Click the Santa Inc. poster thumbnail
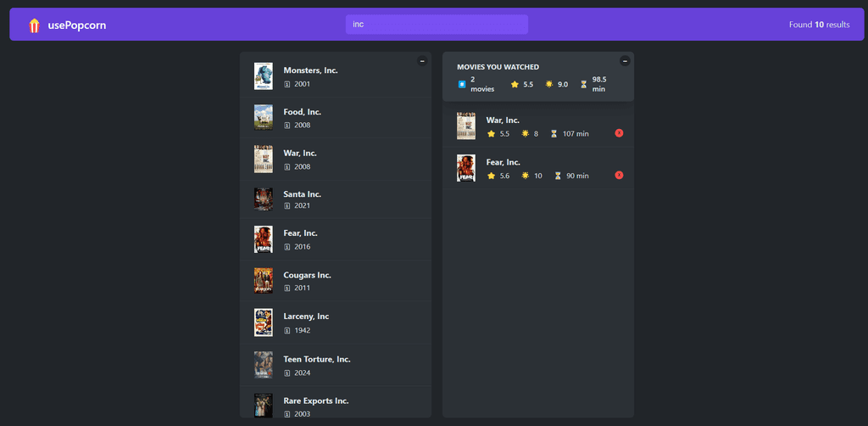868x426 pixels. tap(264, 199)
